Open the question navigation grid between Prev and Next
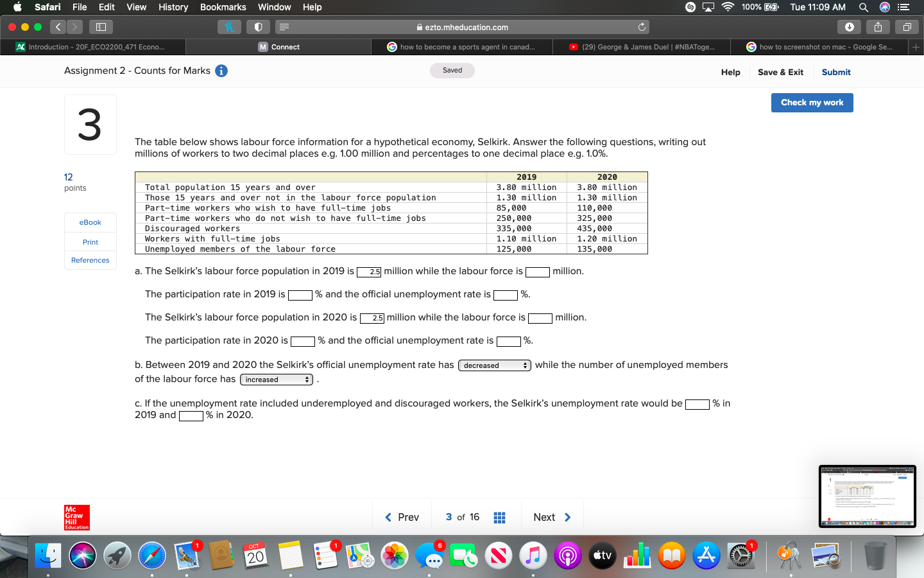Viewport: 924px width, 578px height. click(x=499, y=517)
